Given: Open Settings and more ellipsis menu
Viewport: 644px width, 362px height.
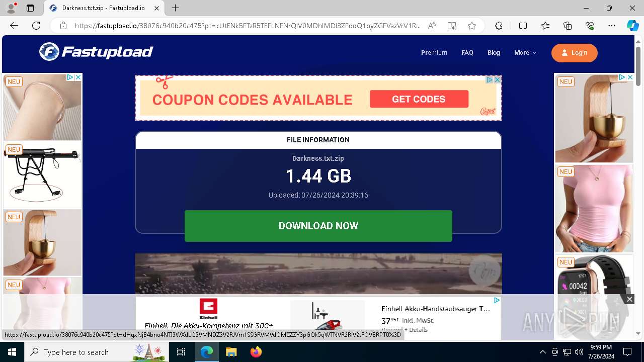Looking at the screenshot, I should 612,26.
